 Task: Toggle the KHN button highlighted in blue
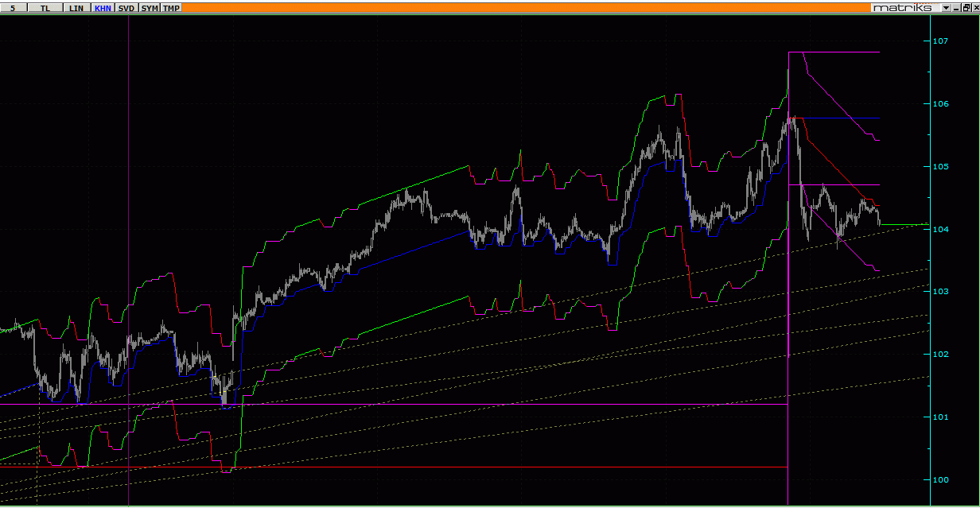[103, 8]
